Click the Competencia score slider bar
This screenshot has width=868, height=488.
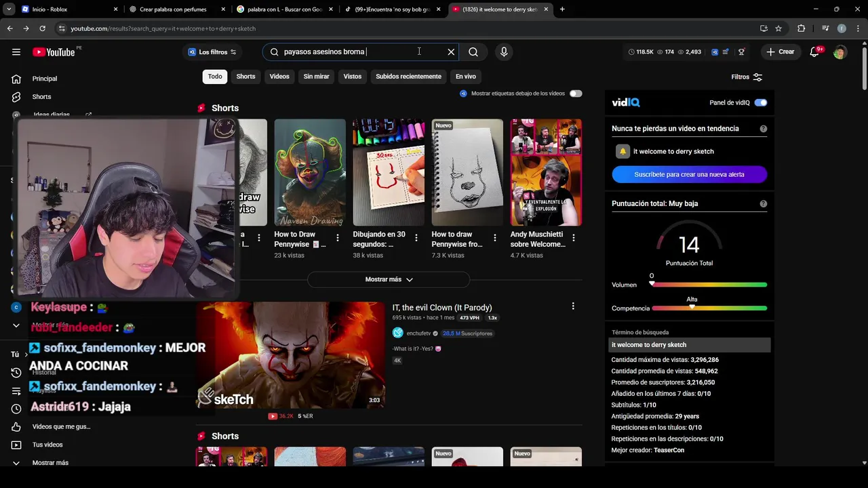tap(709, 308)
